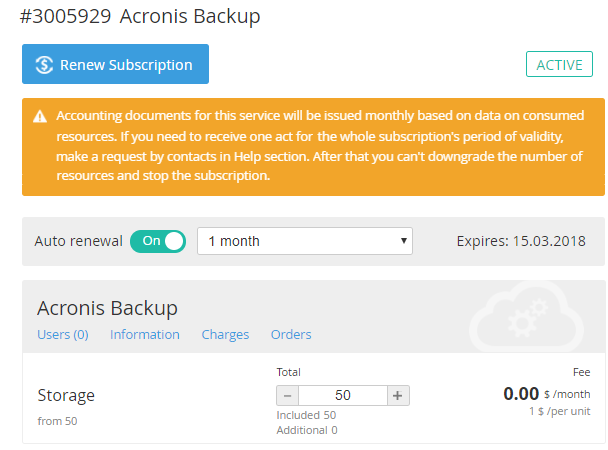Open the 1 month renewal period dropdown
Image resolution: width=608 pixels, height=450 pixels.
point(305,241)
